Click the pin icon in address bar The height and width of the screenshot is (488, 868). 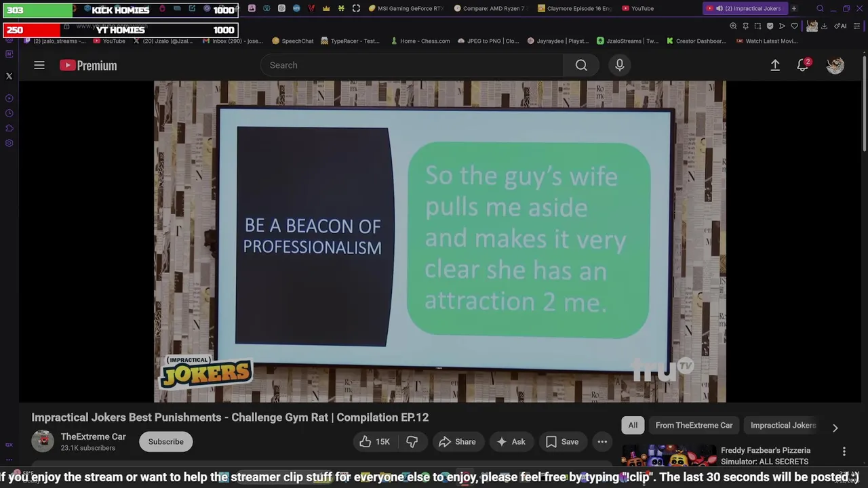click(x=745, y=26)
